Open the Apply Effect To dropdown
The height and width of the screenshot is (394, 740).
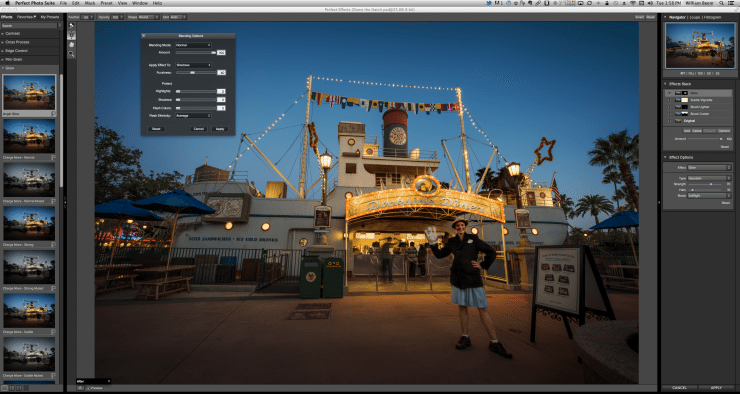(x=193, y=65)
